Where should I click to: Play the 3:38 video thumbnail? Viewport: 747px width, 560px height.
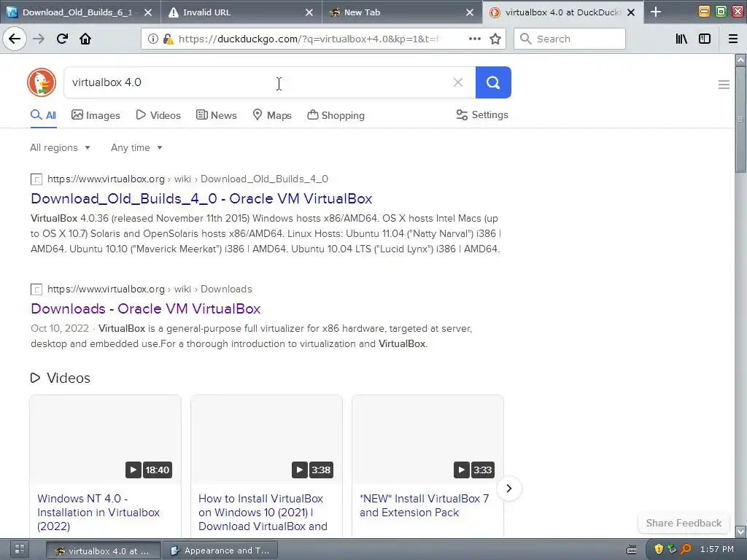click(x=266, y=440)
